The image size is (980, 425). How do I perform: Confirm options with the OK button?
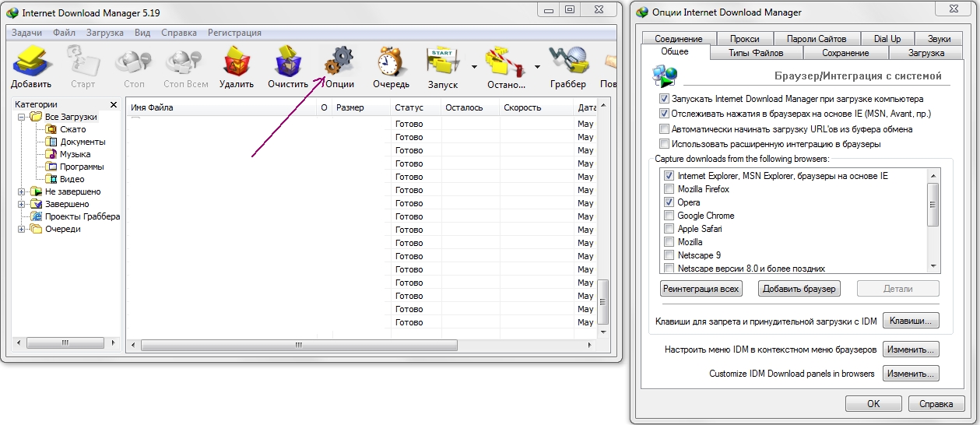pyautogui.click(x=874, y=404)
